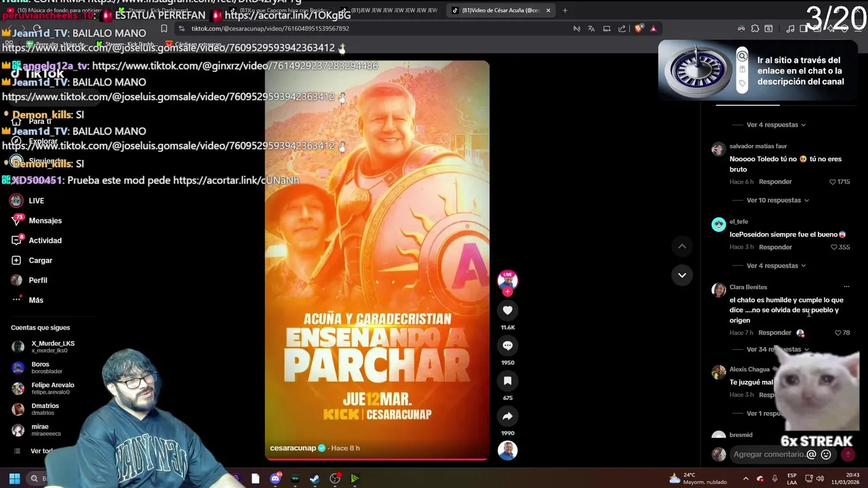Focus browser address bar URL
Screen dimensions: 868x488
(270, 28)
